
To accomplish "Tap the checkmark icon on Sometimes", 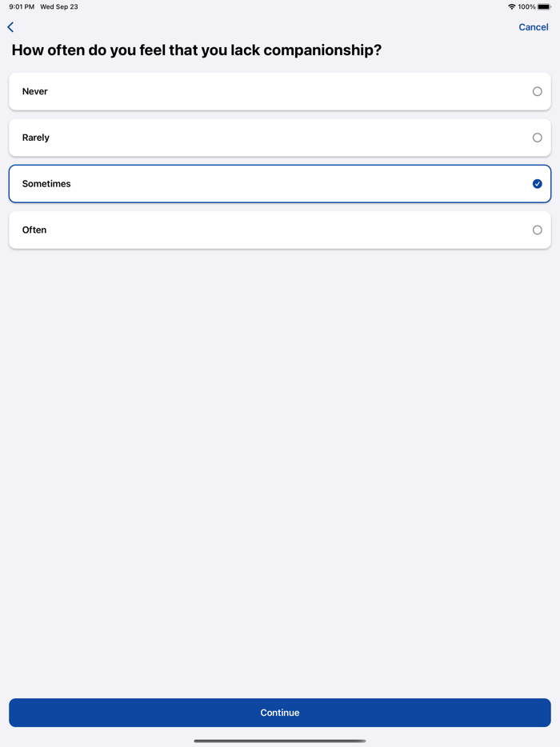I will tap(537, 183).
